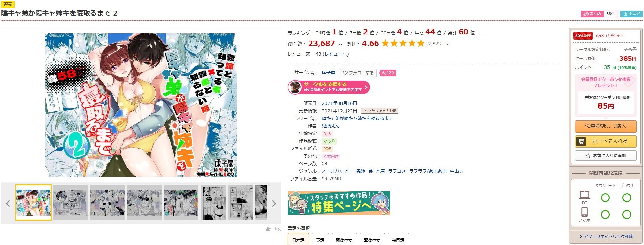This screenshot has height=245, width=644.
Task: Select 日本語 language option
Action: tap(298, 240)
